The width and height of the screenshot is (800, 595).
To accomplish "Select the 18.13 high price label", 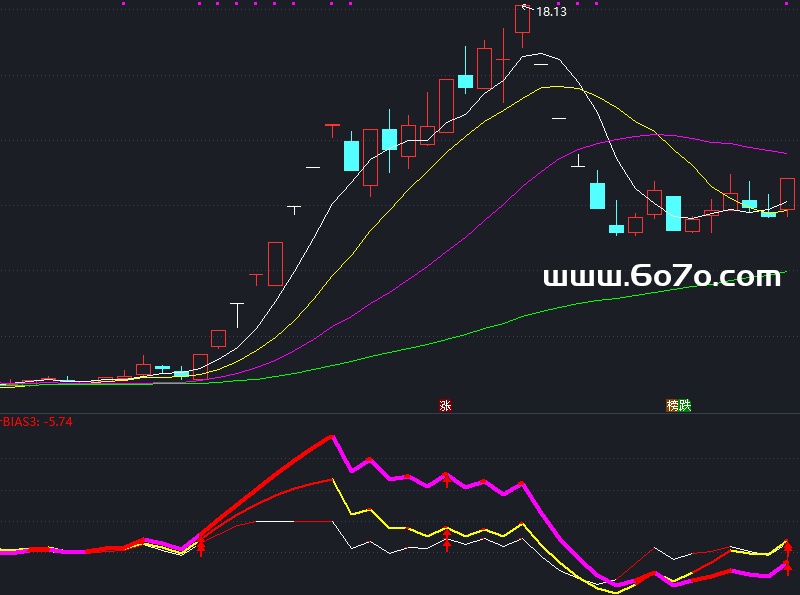I will (x=551, y=12).
